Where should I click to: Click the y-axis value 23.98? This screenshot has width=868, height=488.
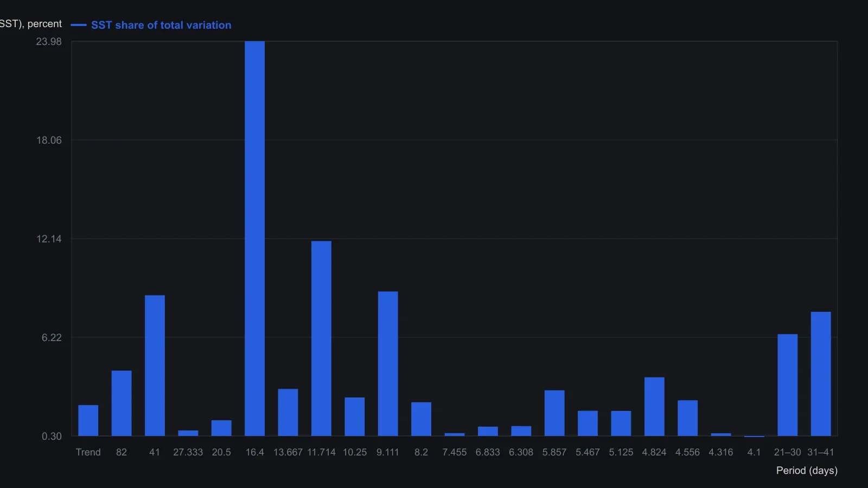(x=49, y=42)
